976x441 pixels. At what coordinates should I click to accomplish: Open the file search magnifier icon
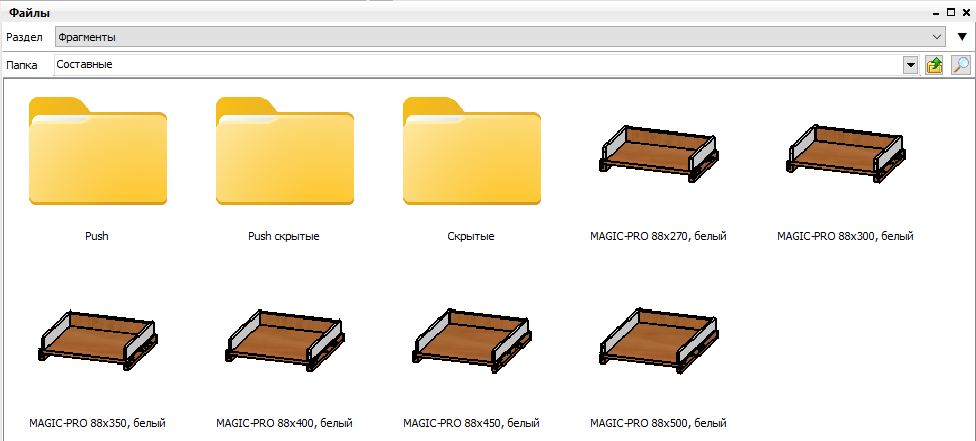click(961, 65)
